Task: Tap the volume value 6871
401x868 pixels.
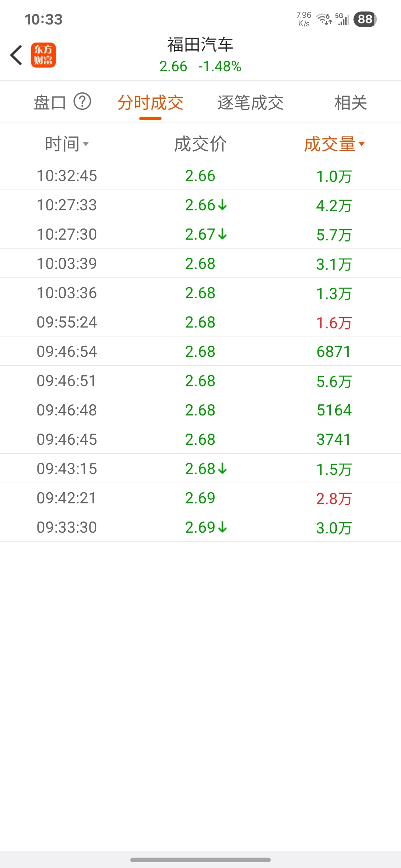Action: click(x=334, y=351)
